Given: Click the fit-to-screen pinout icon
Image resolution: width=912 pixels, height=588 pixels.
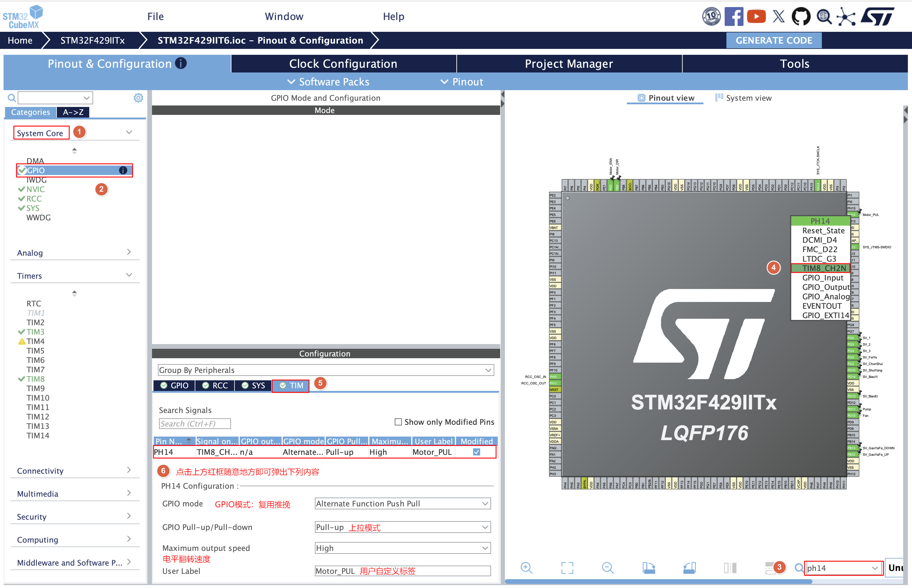Looking at the screenshot, I should pos(567,568).
